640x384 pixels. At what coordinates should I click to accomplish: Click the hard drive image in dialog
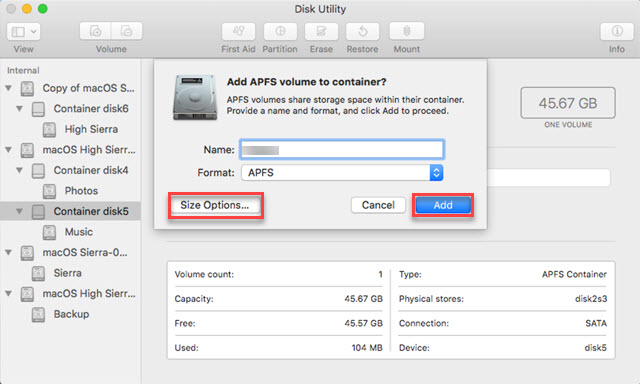(195, 97)
